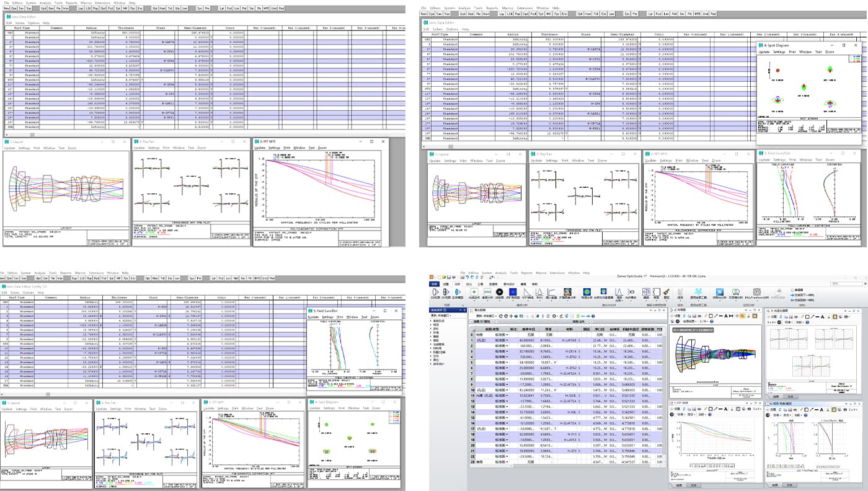Screen dimensions: 868x491
Task: Toggle the highlighted zoom tool in OpticStudio layout window
Action: pyautogui.click(x=741, y=316)
